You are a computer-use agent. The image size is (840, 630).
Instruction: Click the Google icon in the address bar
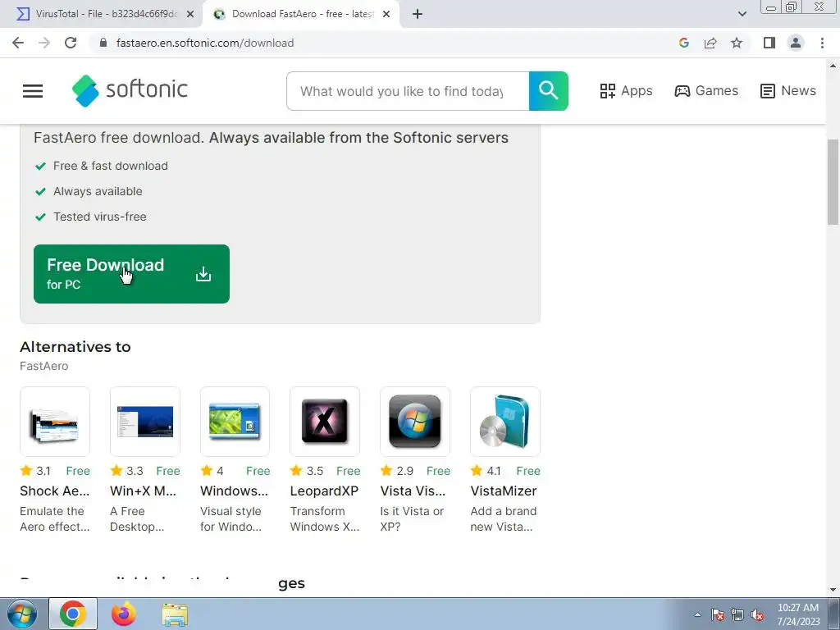683,43
